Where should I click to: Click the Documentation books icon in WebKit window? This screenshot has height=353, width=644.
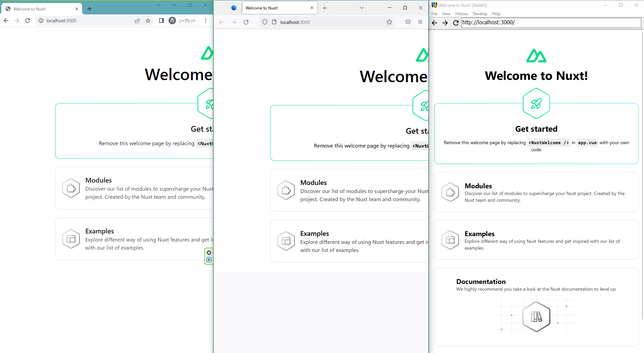[536, 317]
